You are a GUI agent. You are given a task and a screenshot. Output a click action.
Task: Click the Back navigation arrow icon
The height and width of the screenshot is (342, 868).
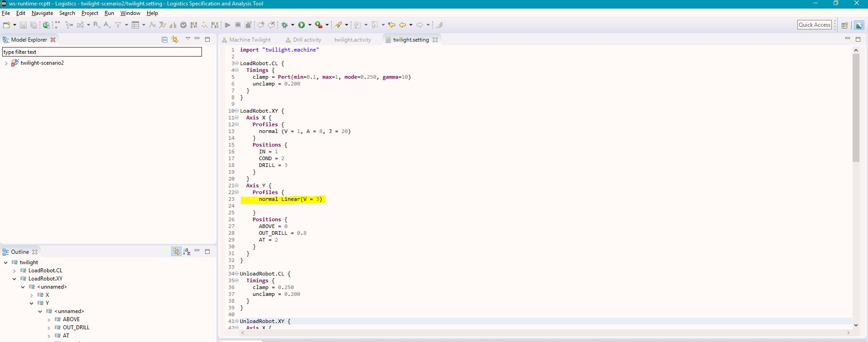click(x=402, y=25)
